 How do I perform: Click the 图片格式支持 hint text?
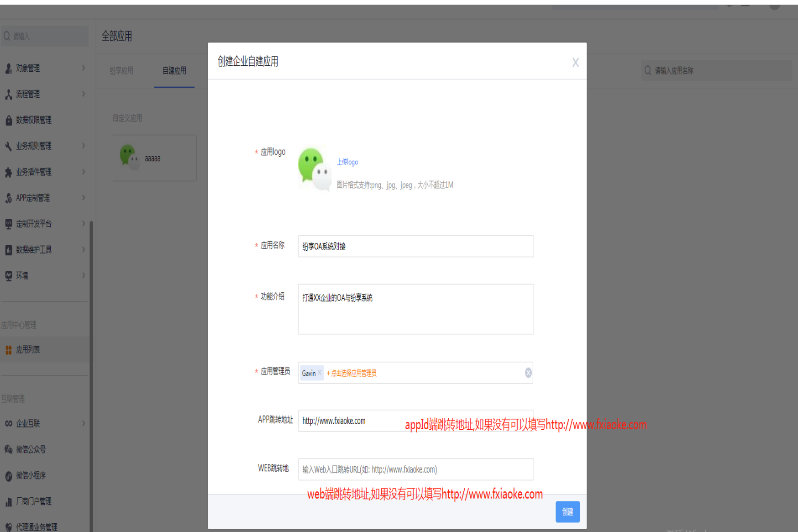[x=395, y=185]
